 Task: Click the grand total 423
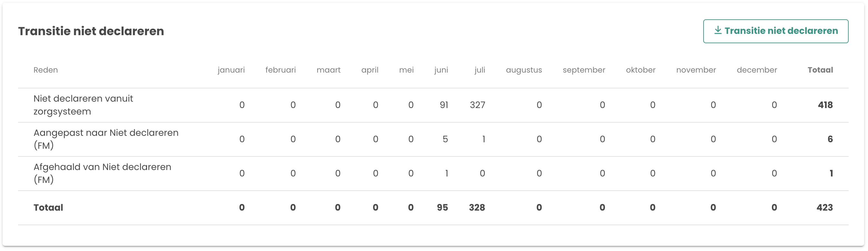[824, 207]
